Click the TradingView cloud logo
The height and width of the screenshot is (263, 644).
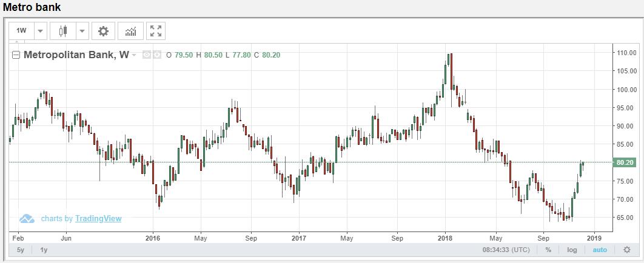(x=27, y=219)
